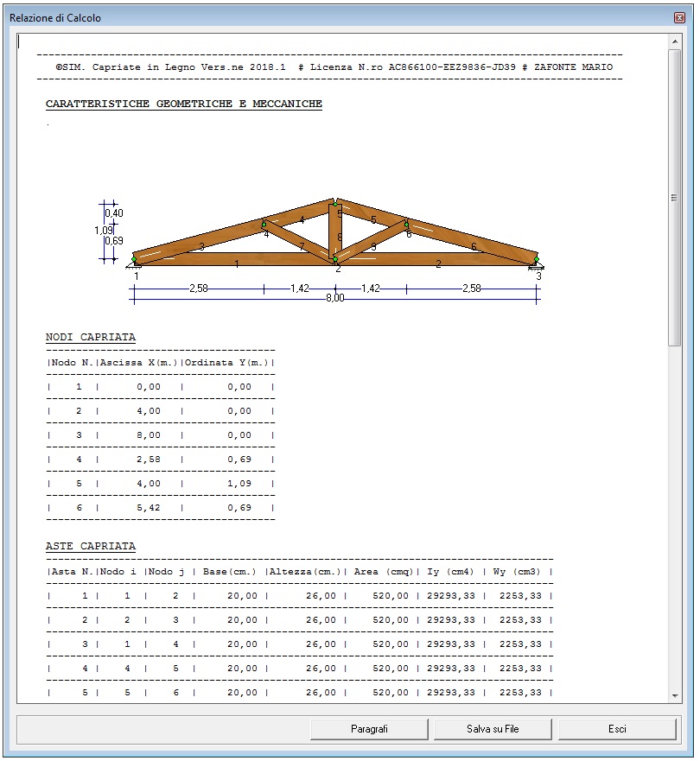Click the Nodo N. column header
The width and height of the screenshot is (700, 761).
coord(73,363)
